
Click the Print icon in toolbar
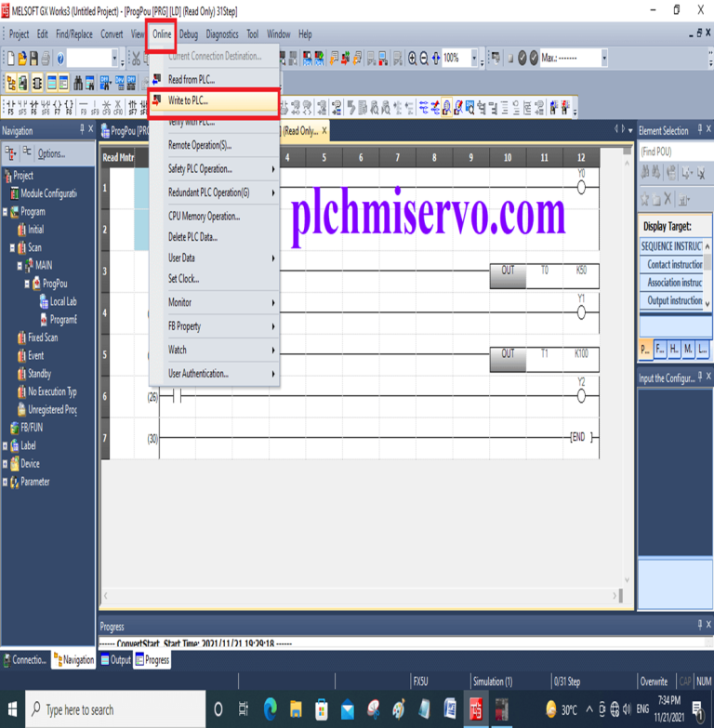click(46, 59)
